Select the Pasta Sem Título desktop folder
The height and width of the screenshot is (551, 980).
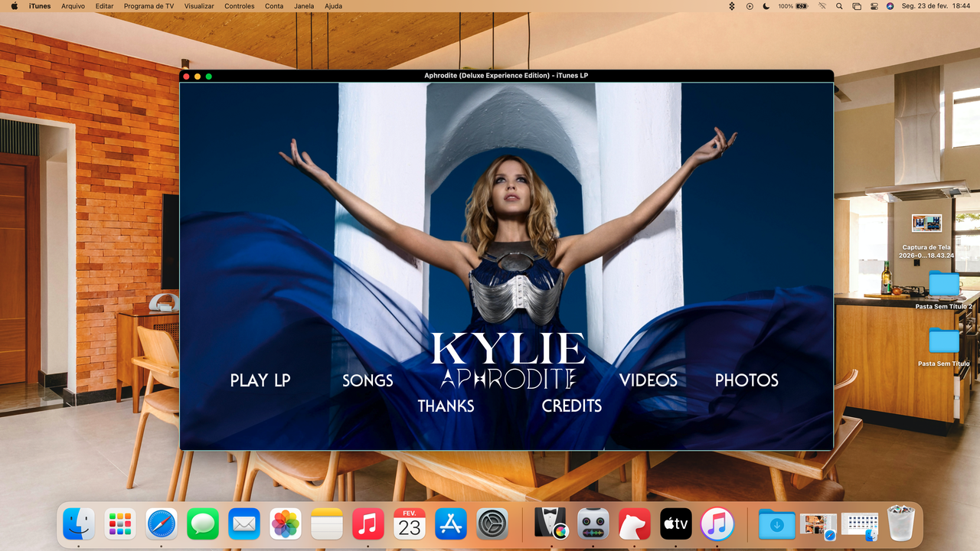[944, 347]
